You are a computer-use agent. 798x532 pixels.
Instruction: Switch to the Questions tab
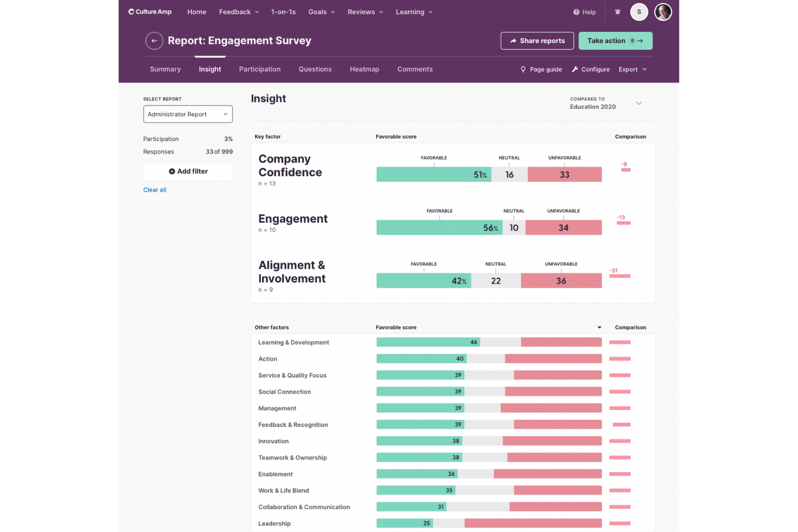pyautogui.click(x=315, y=70)
